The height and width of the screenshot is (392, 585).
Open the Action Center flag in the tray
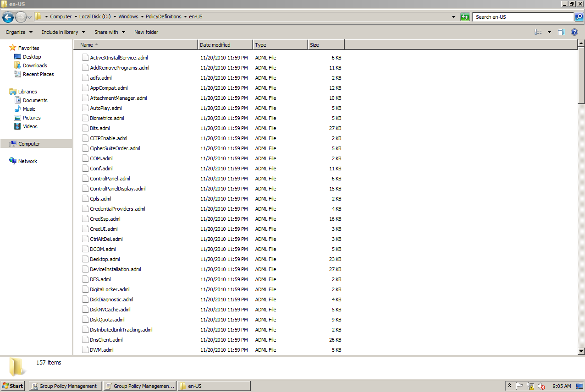[519, 386]
